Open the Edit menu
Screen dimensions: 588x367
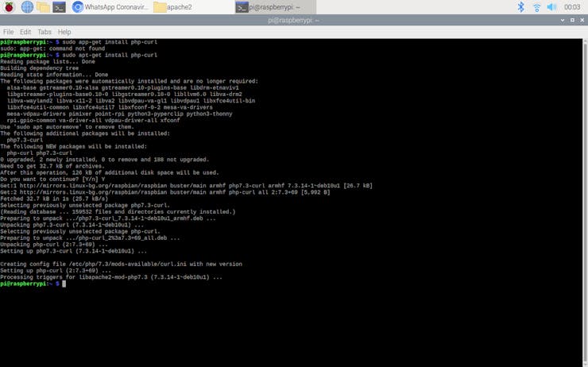[x=25, y=32]
